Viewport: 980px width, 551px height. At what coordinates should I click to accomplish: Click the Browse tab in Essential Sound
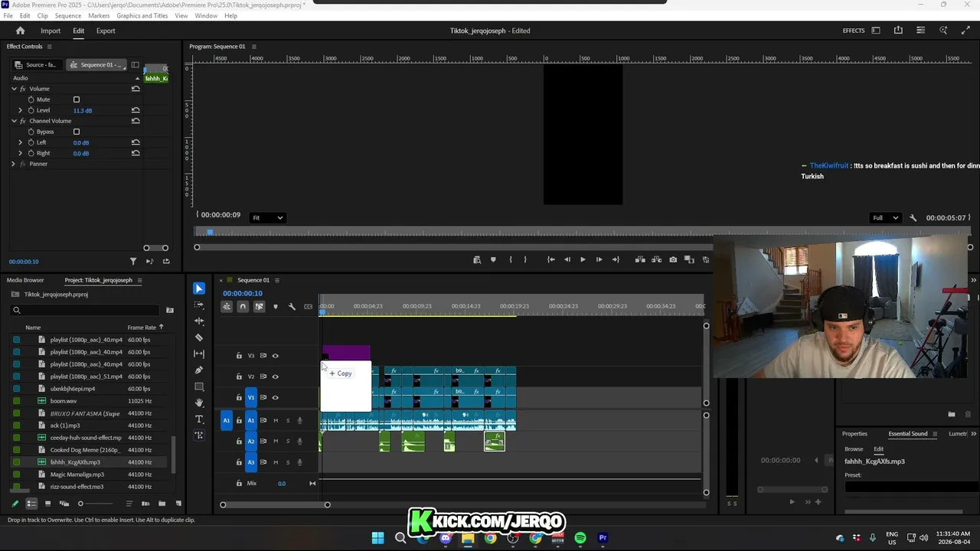(x=854, y=449)
